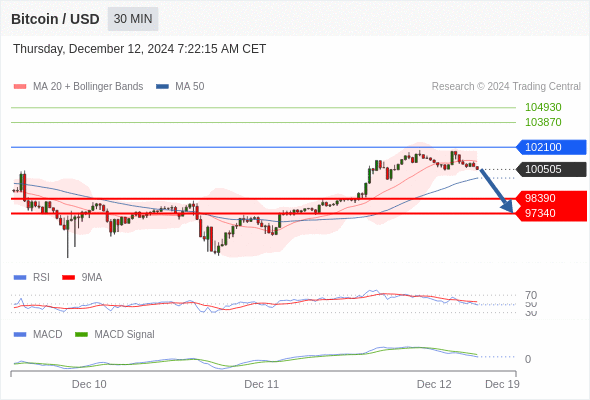Click the Dec 10 date axis label
The width and height of the screenshot is (590, 400).
click(89, 384)
